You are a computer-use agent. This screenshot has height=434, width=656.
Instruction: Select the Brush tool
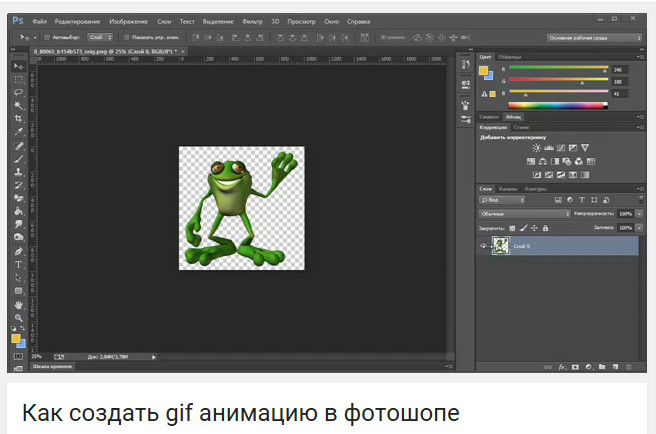[x=18, y=159]
